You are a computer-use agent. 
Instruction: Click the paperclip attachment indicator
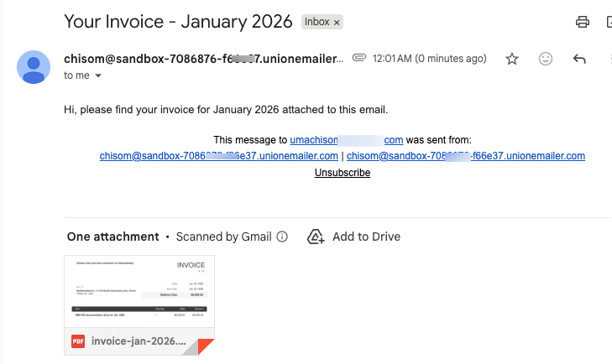tap(359, 58)
